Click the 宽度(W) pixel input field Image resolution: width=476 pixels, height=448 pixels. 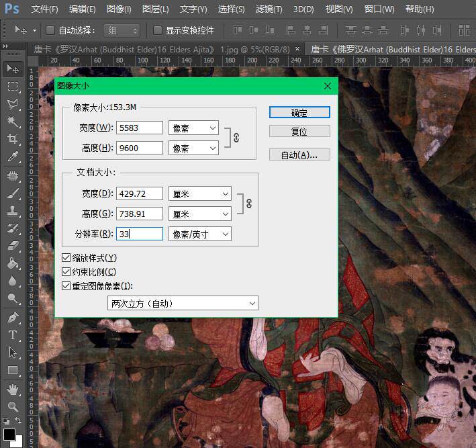[x=140, y=128]
